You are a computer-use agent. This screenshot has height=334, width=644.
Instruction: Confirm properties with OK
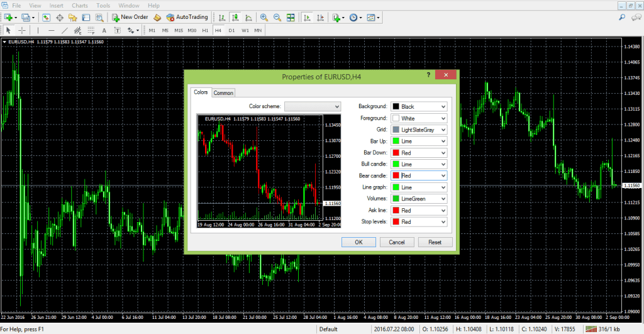pyautogui.click(x=358, y=242)
